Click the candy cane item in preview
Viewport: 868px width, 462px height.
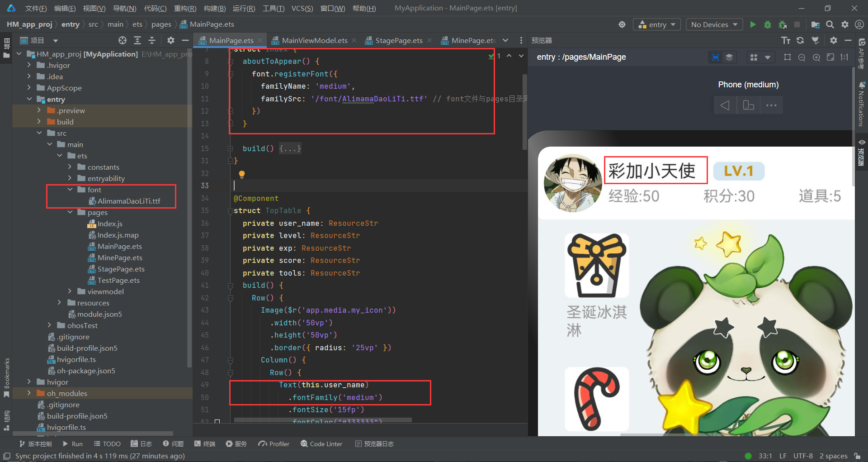pos(597,399)
